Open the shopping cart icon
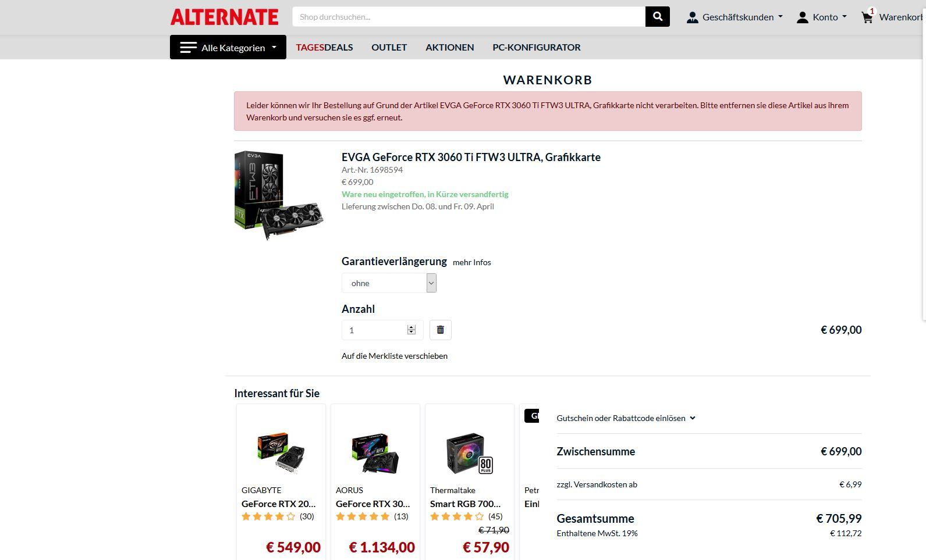 point(867,17)
